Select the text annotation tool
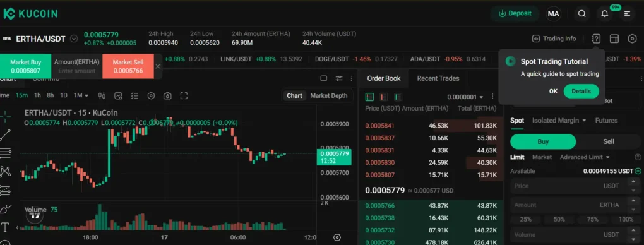644x245 pixels. [x=6, y=227]
